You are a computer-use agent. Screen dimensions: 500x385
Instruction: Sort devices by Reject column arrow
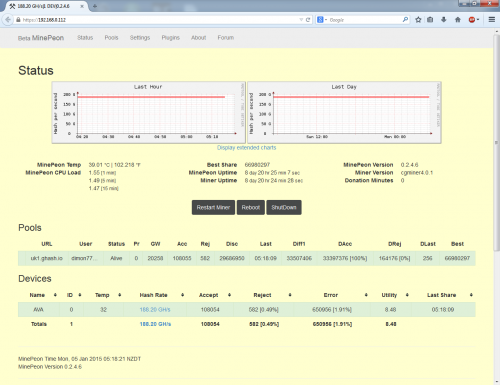(290, 295)
